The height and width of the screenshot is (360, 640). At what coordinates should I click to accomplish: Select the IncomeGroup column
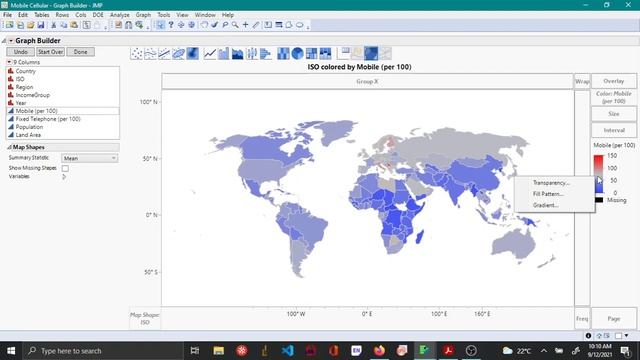pos(33,95)
